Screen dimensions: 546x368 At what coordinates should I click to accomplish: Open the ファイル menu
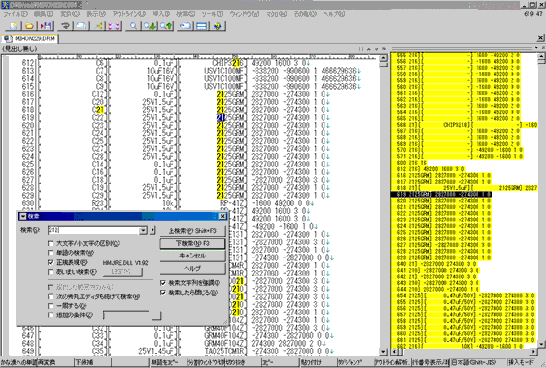click(x=16, y=14)
